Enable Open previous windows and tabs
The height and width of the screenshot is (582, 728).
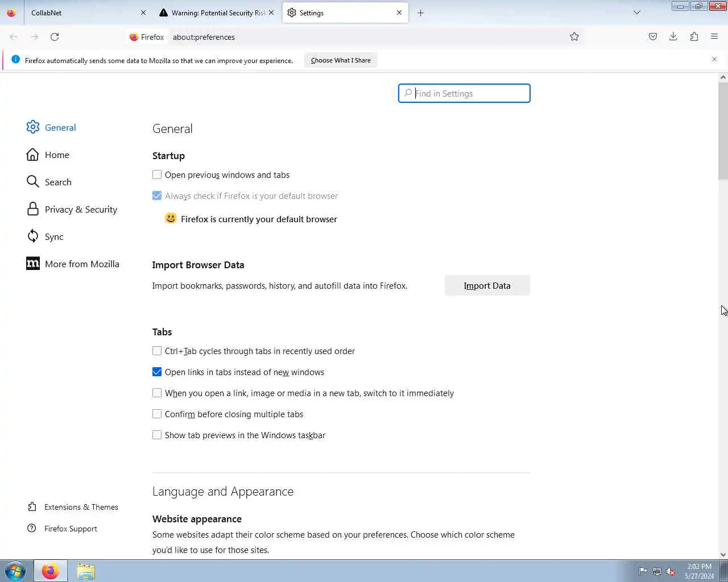[x=157, y=175]
